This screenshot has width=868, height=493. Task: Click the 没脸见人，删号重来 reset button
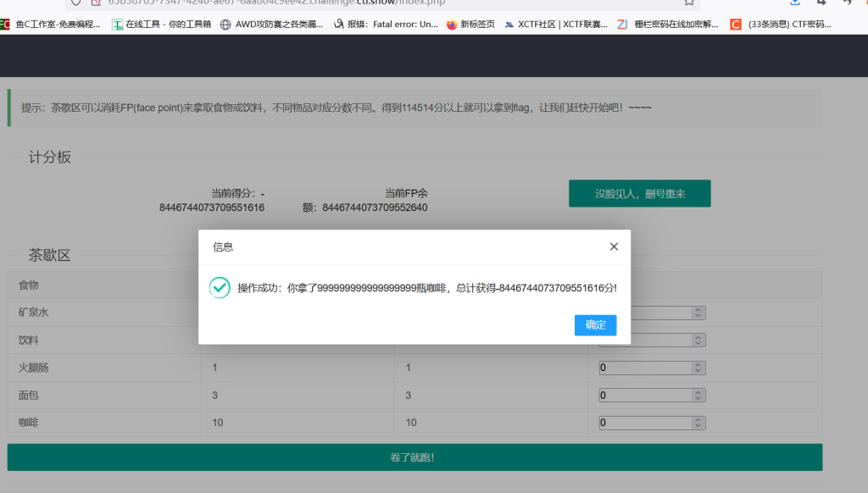tap(639, 194)
